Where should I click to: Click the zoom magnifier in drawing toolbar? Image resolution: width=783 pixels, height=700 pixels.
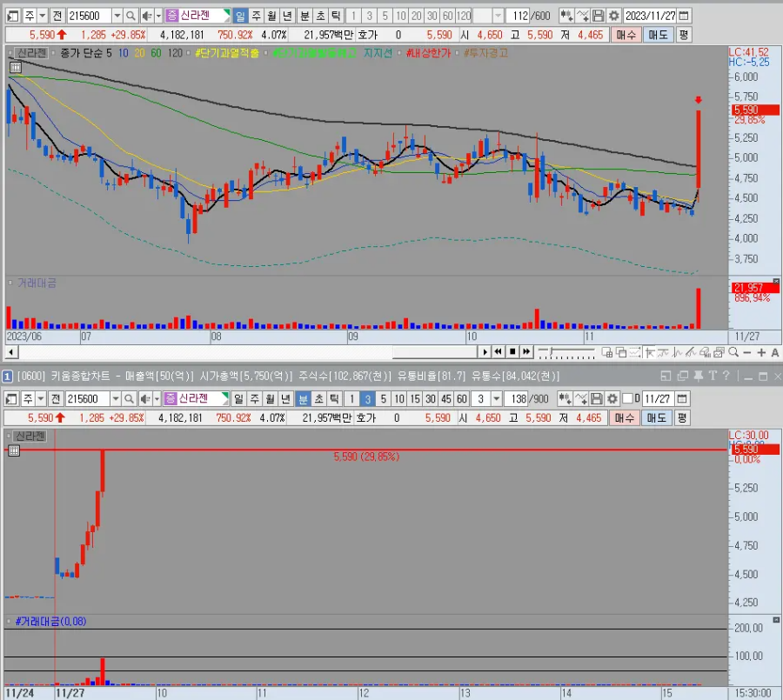733,352
